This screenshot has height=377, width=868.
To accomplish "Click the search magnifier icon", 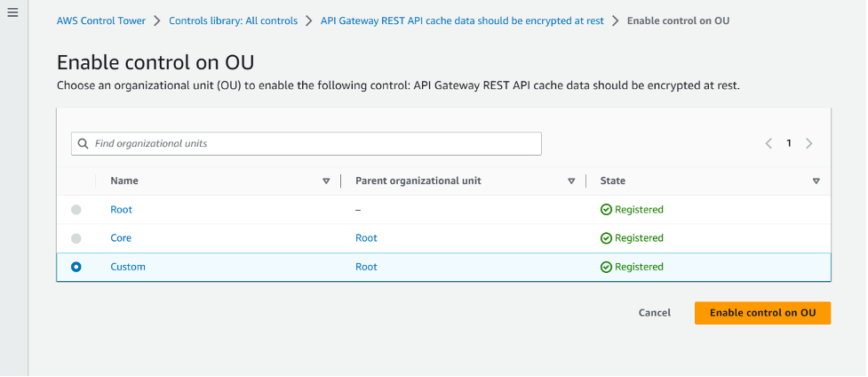I will (x=83, y=143).
